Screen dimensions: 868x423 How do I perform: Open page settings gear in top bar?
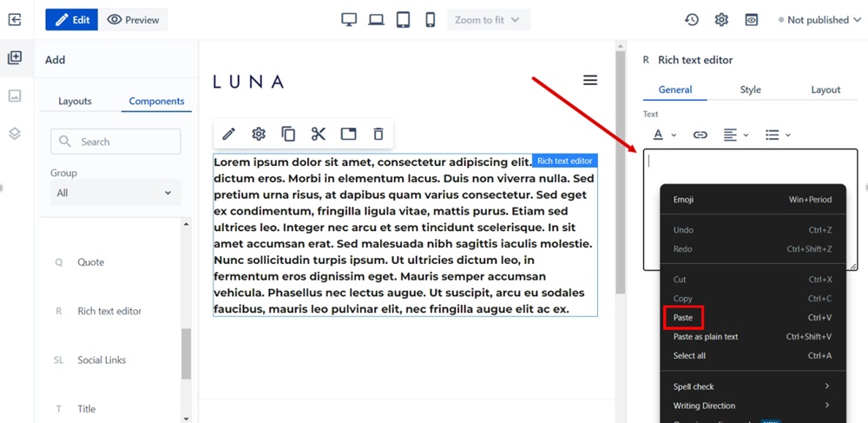point(721,20)
